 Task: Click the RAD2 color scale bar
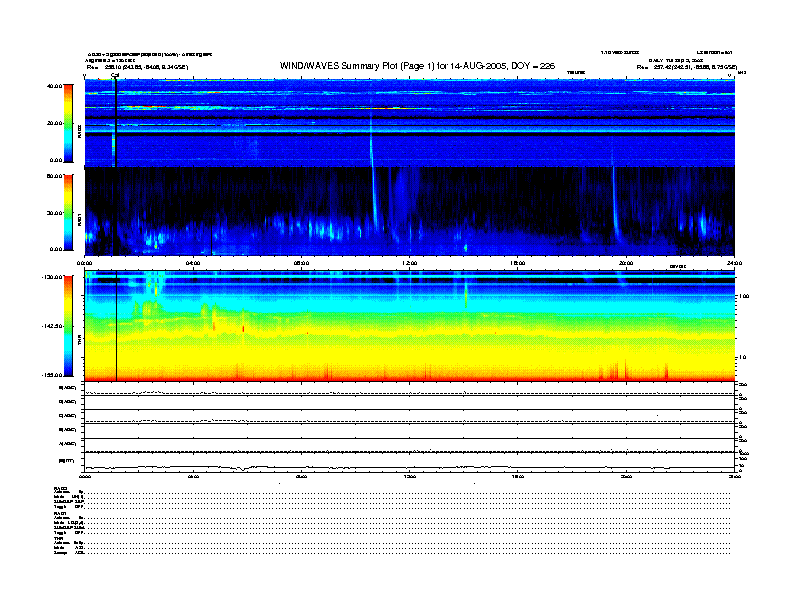click(68, 123)
